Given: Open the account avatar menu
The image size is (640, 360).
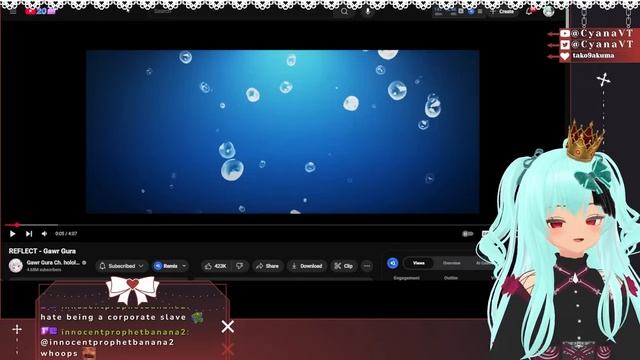Looking at the screenshot, I should coord(549,11).
